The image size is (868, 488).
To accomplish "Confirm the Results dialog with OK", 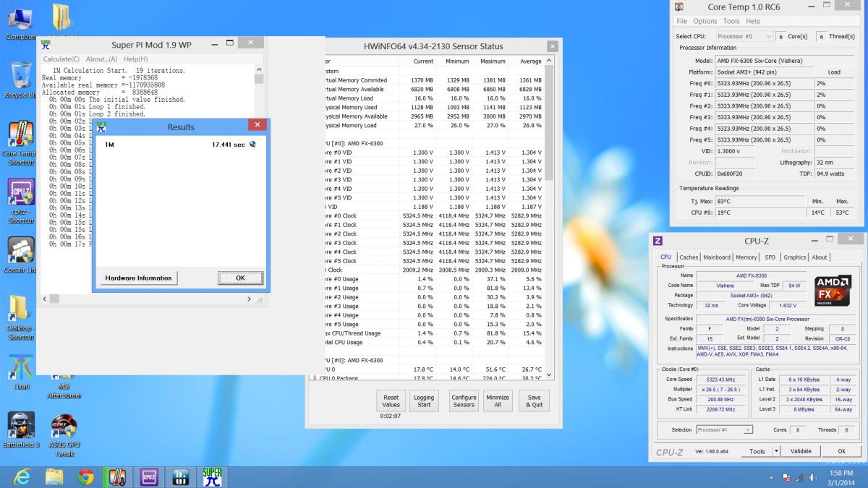I will [240, 278].
